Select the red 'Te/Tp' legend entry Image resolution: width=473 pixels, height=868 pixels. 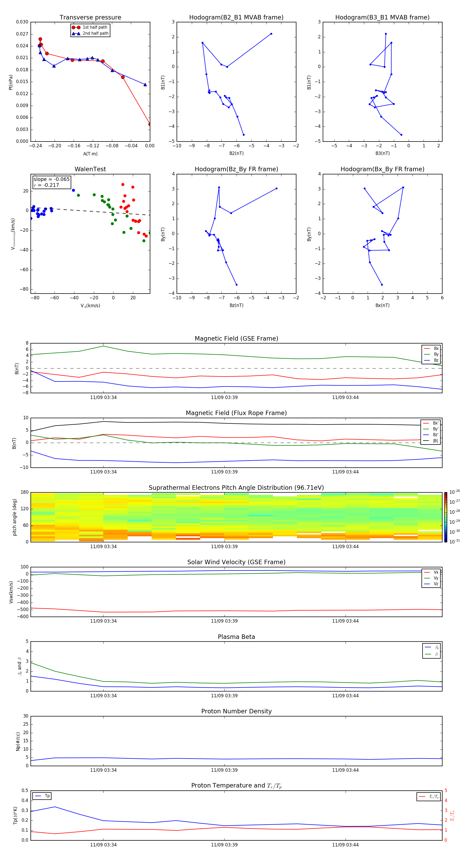point(429,796)
